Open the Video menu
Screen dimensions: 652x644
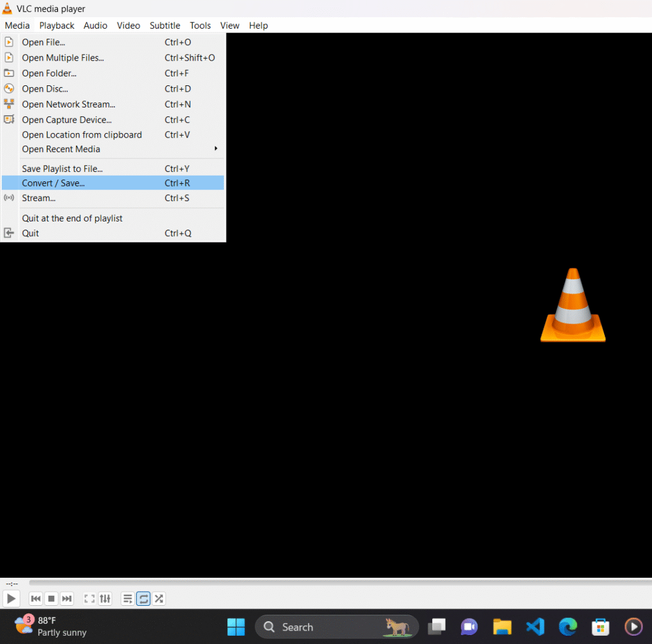(x=128, y=25)
